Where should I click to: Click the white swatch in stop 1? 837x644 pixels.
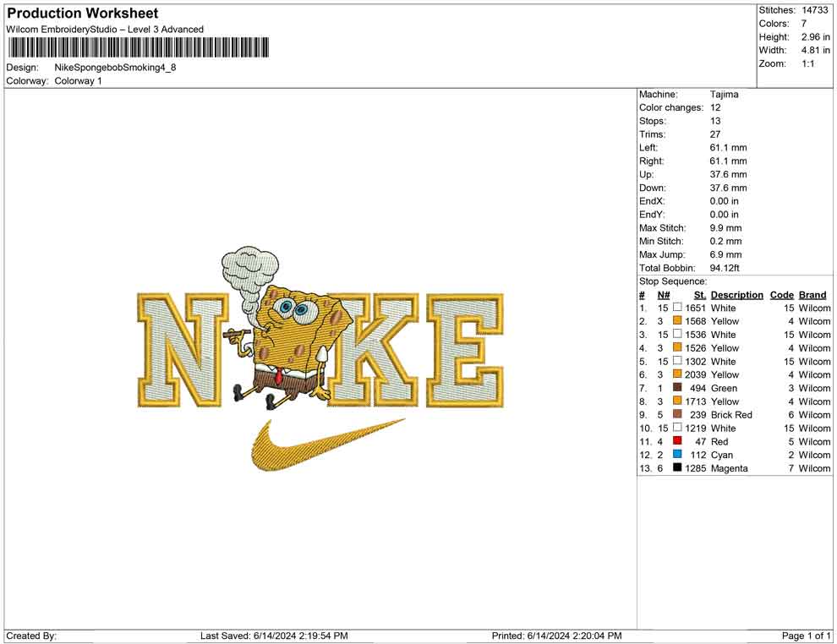click(677, 308)
